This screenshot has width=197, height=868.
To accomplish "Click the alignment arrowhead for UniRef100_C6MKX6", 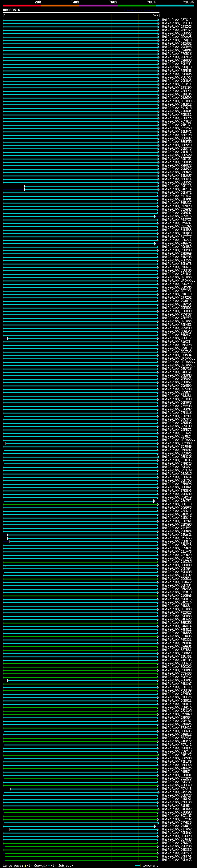I will (158, 457).
